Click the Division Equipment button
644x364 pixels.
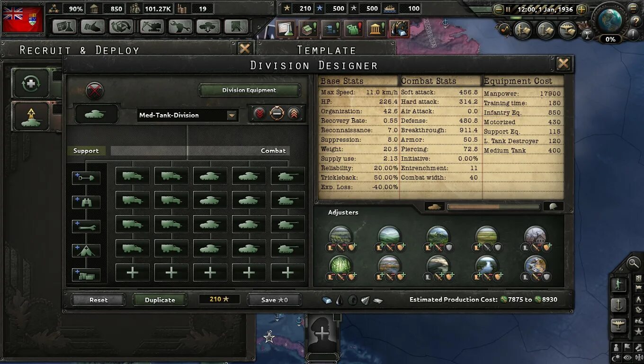tap(249, 90)
